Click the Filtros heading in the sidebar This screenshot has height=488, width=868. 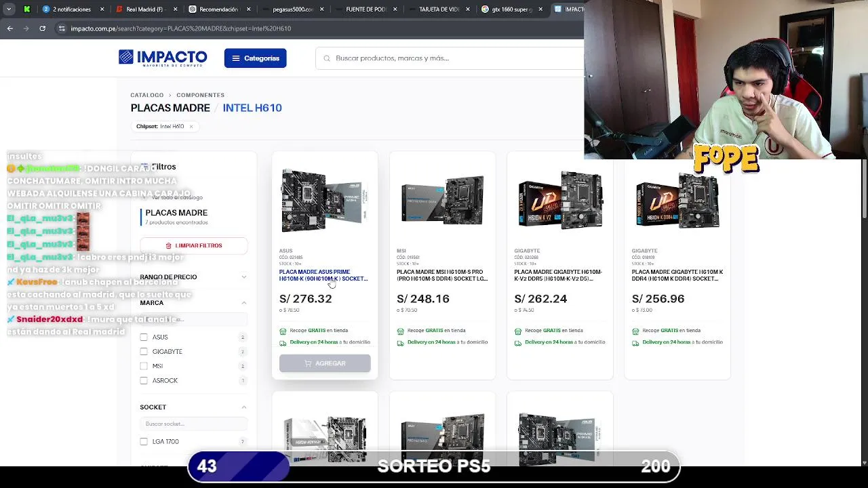coord(163,167)
